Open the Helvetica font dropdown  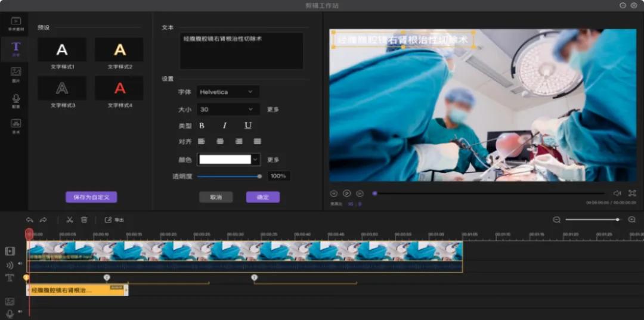[228, 92]
